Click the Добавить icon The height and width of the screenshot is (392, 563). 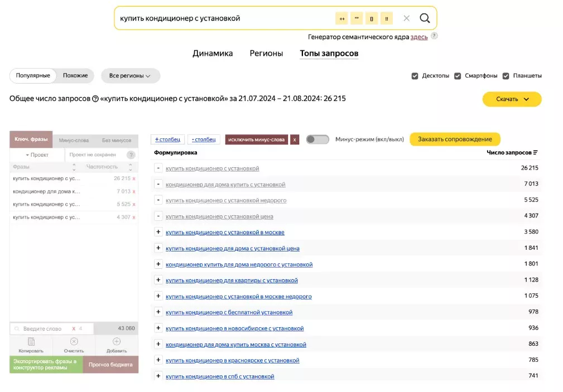(x=117, y=341)
